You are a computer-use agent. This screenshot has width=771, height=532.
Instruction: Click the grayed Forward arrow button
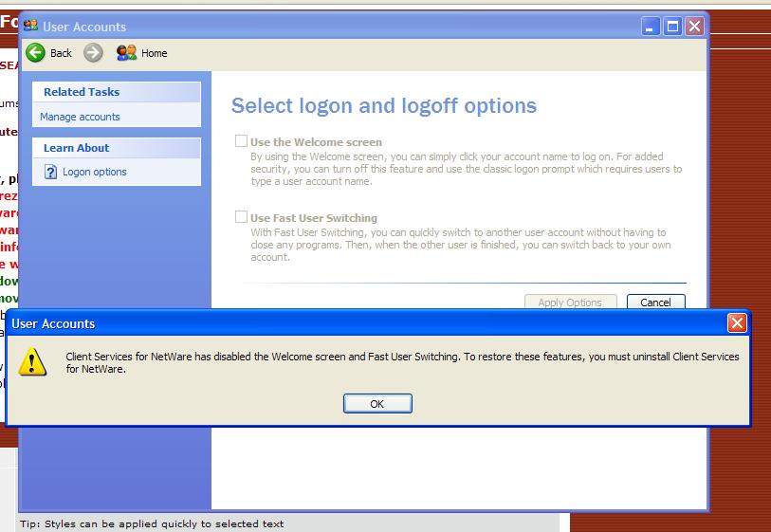point(93,52)
